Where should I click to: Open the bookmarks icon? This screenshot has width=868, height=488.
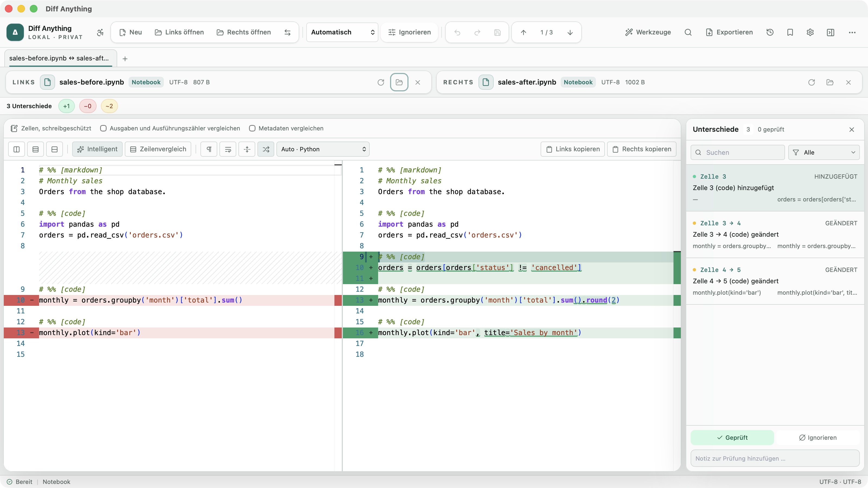coord(790,32)
